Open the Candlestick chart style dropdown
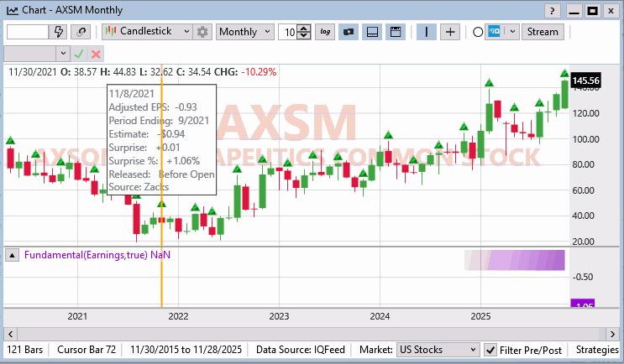 point(147,32)
